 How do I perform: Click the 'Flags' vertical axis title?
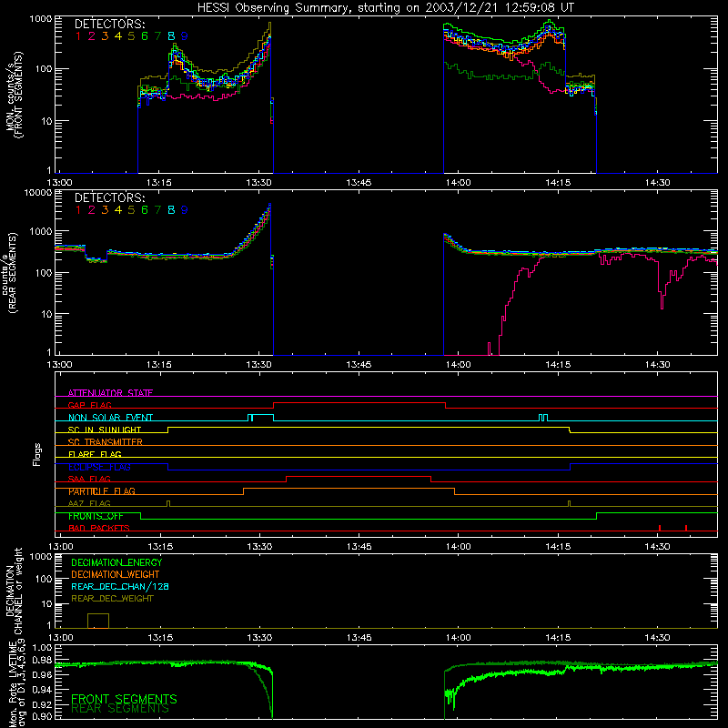37,454
